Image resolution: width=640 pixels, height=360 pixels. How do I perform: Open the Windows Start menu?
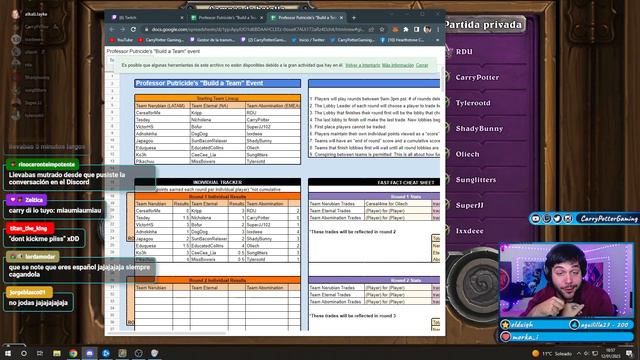[8, 353]
